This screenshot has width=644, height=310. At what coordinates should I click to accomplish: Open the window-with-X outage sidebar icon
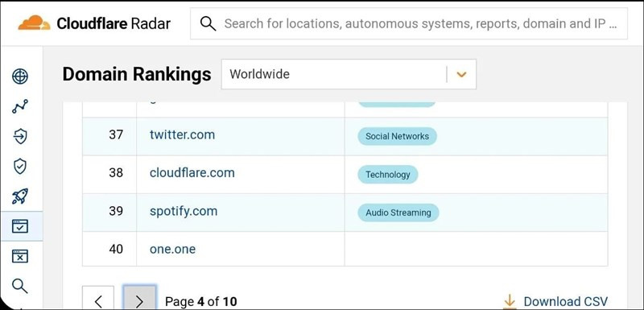20,256
